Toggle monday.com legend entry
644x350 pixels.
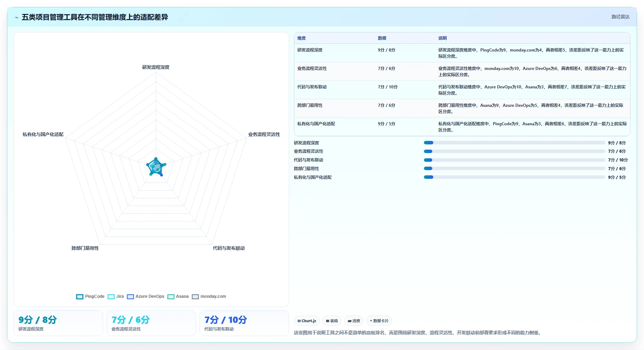[209, 296]
